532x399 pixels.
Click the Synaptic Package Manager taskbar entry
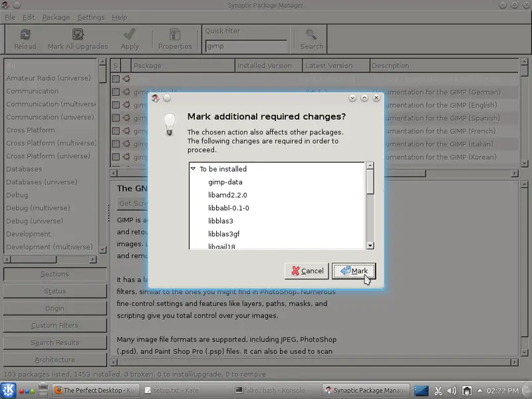tap(365, 390)
